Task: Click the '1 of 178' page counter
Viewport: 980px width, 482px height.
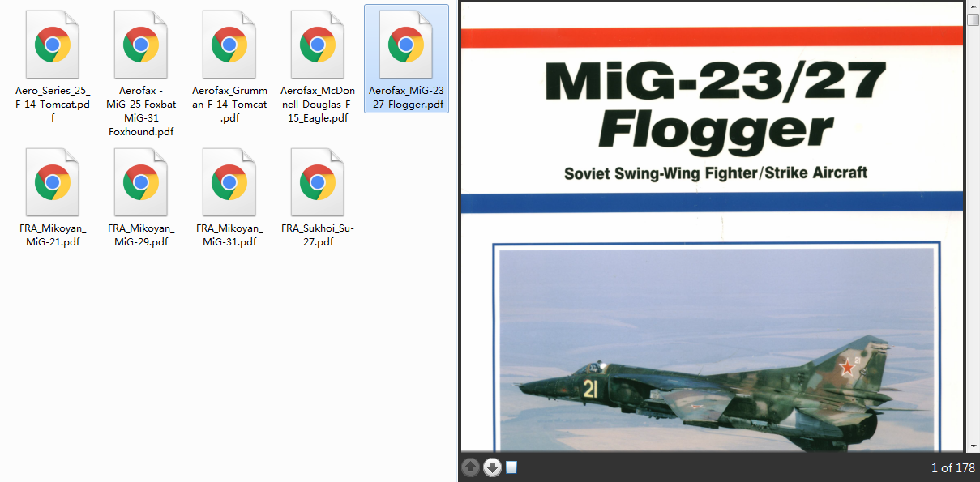Action: [953, 467]
